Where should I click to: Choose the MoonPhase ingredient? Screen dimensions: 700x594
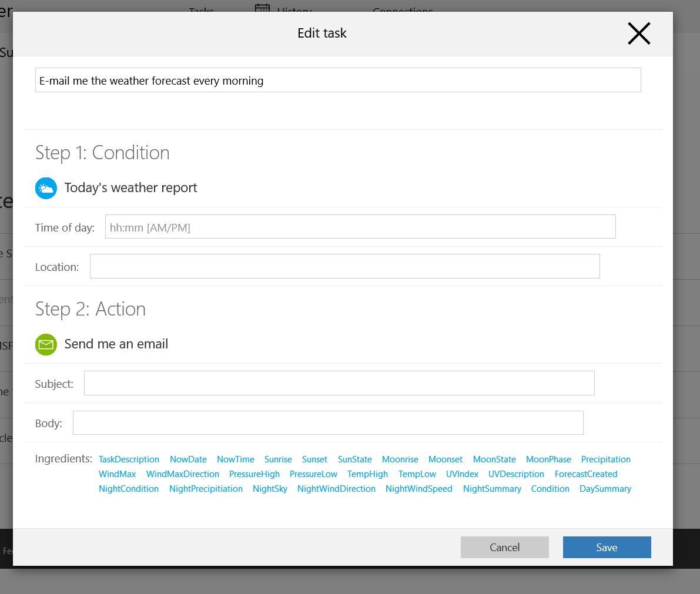point(548,459)
